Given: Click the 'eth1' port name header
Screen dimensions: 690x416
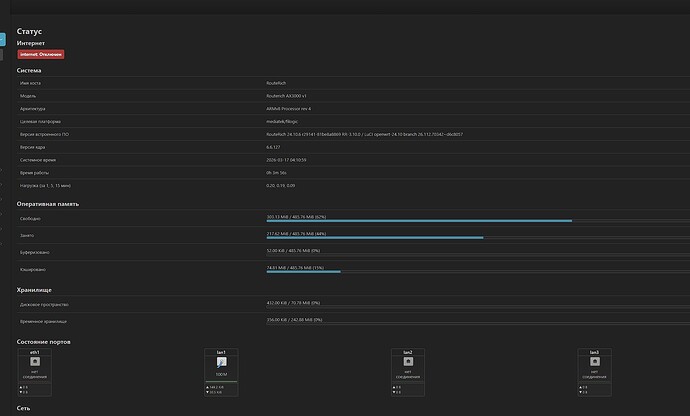Looking at the screenshot, I should pyautogui.click(x=35, y=352).
